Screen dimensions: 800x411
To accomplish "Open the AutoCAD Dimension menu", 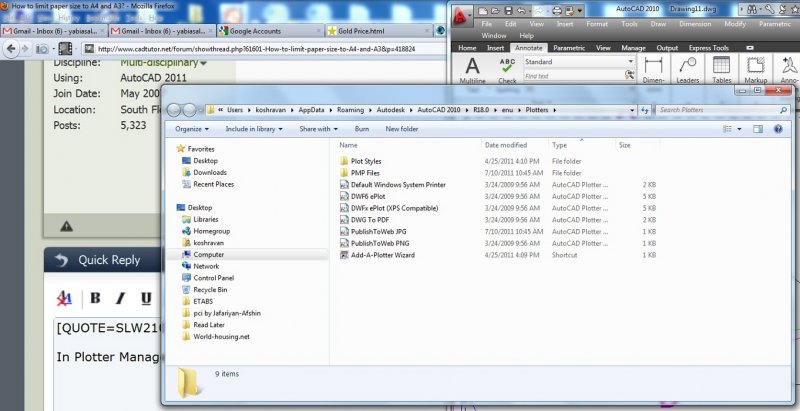I will point(695,24).
